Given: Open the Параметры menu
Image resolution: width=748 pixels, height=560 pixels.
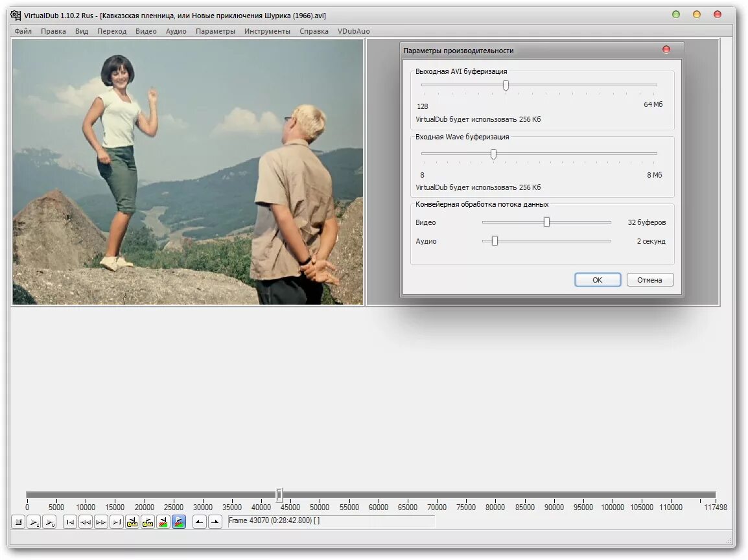Looking at the screenshot, I should [215, 31].
